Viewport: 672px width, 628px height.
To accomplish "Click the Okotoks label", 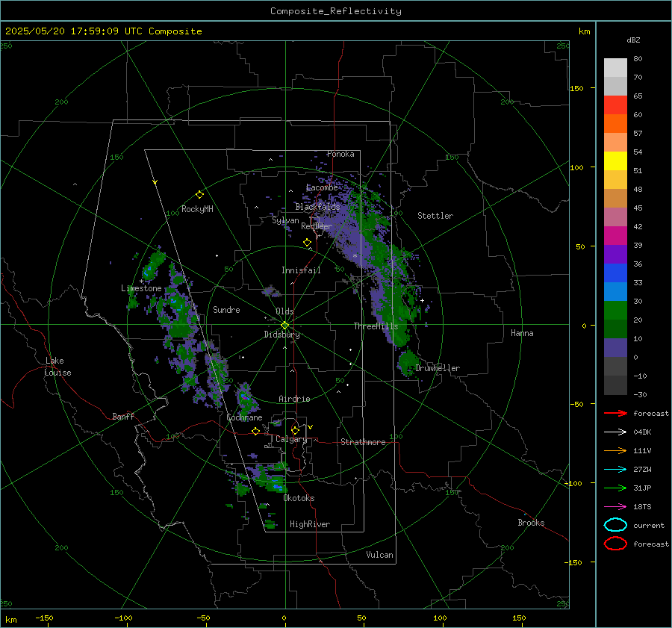I will (299, 498).
